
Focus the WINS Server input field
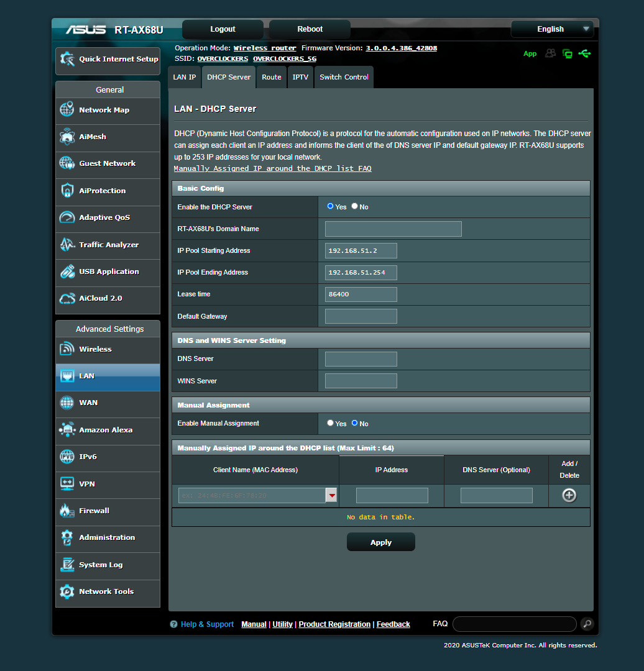point(361,381)
